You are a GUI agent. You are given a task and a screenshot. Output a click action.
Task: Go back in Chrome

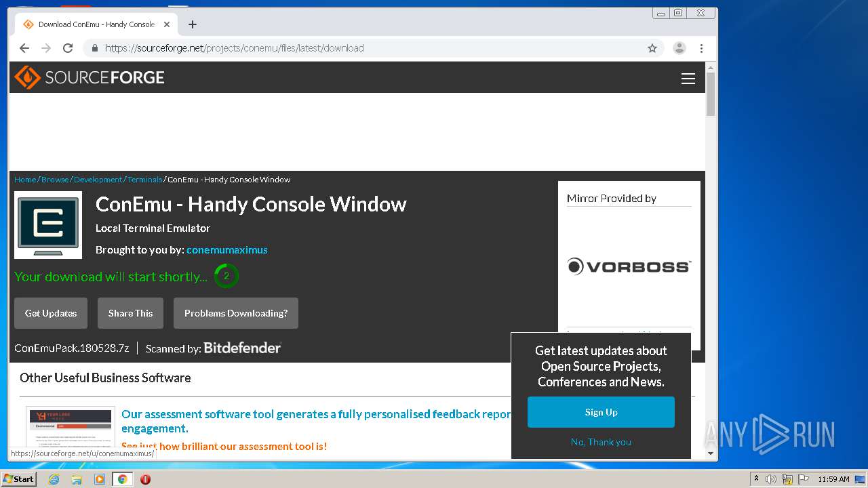24,48
